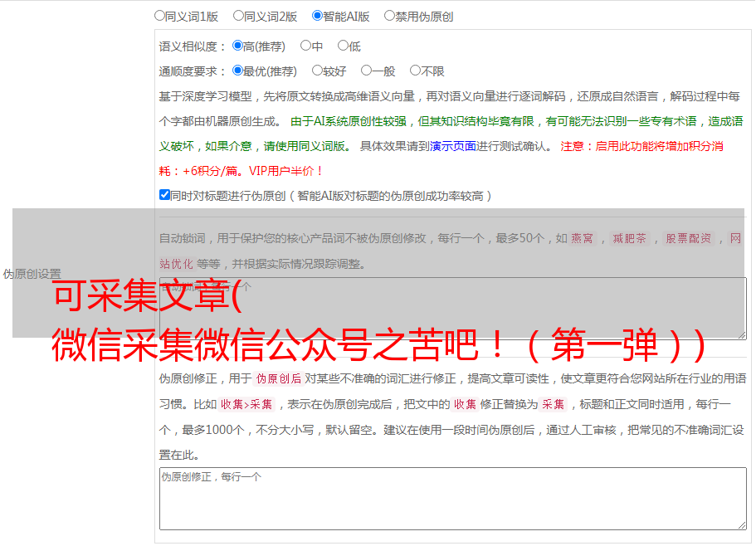The width and height of the screenshot is (756, 546).
Task: Click the 股票配资 example keyword
Action: 688,238
